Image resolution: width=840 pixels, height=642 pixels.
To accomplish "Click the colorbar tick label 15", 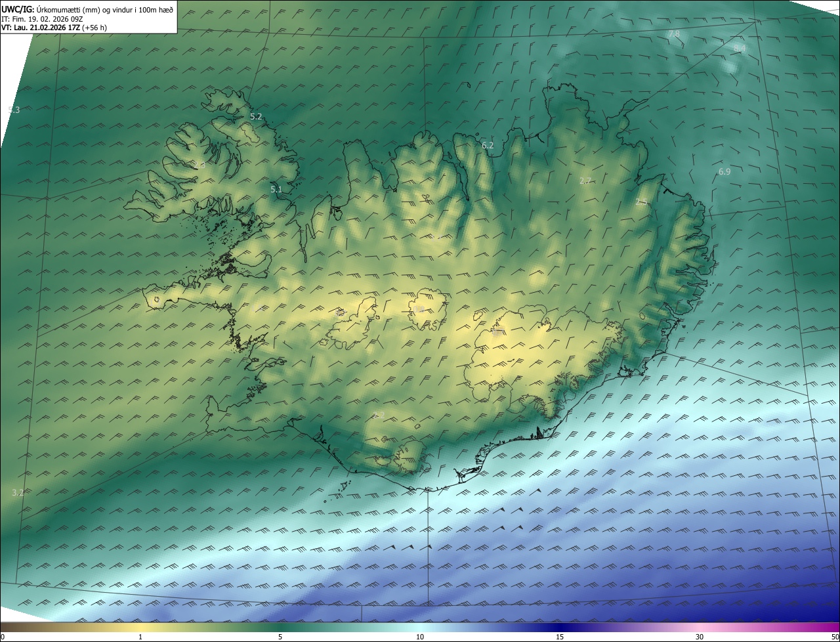I will [560, 637].
